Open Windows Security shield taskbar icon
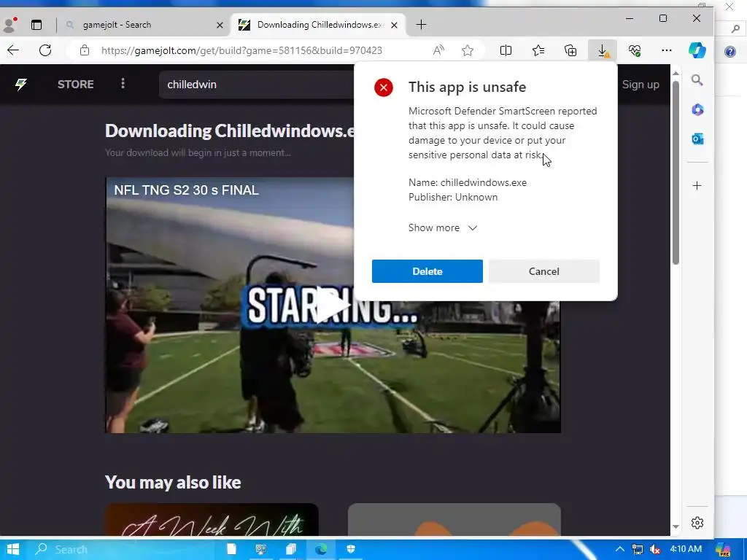 [351, 549]
